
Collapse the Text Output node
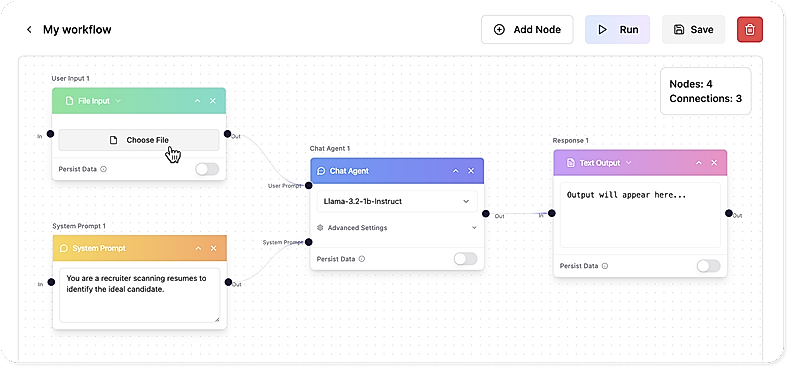[698, 163]
